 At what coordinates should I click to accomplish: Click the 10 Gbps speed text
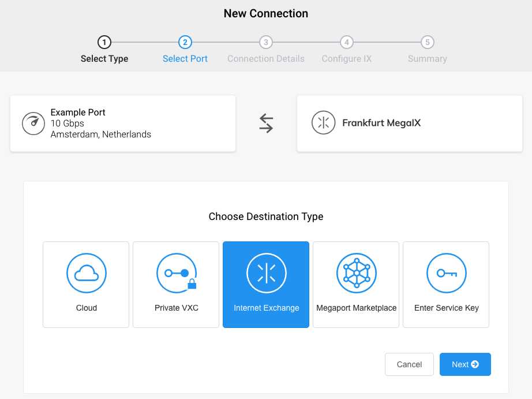point(67,123)
